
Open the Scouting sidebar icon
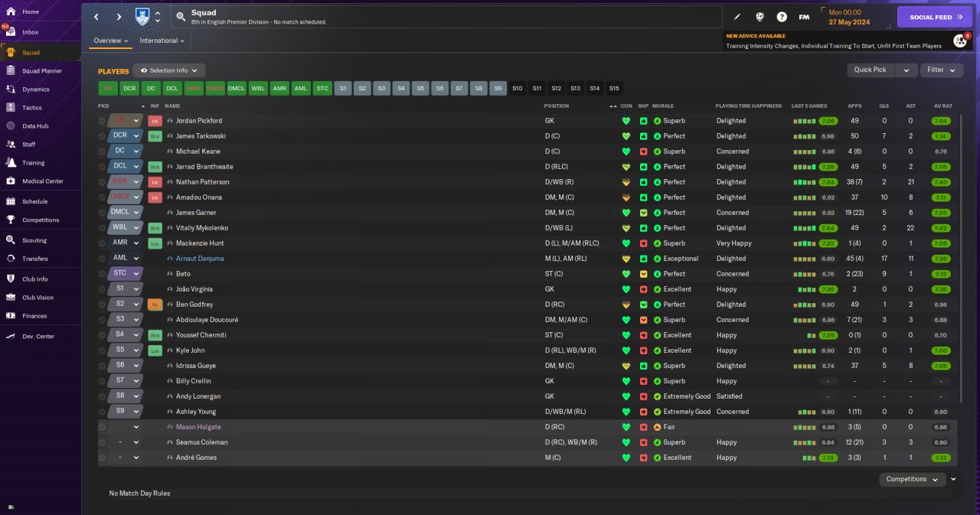(x=11, y=240)
